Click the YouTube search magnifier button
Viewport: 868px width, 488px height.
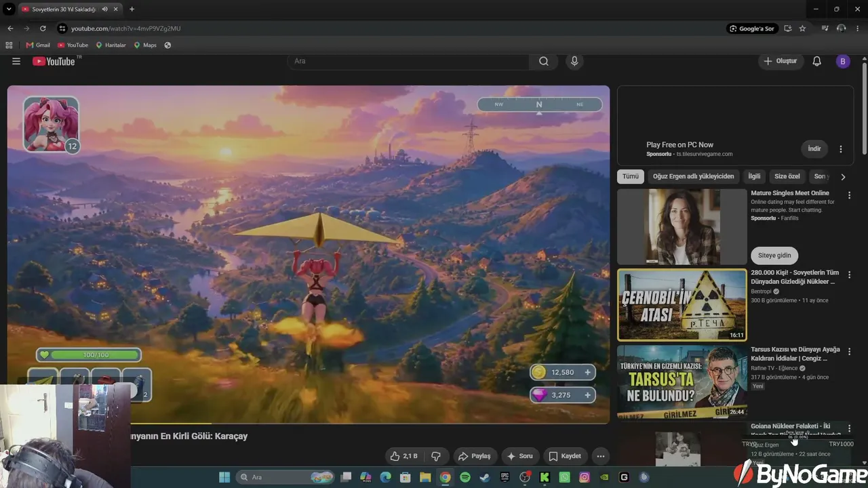click(x=544, y=61)
